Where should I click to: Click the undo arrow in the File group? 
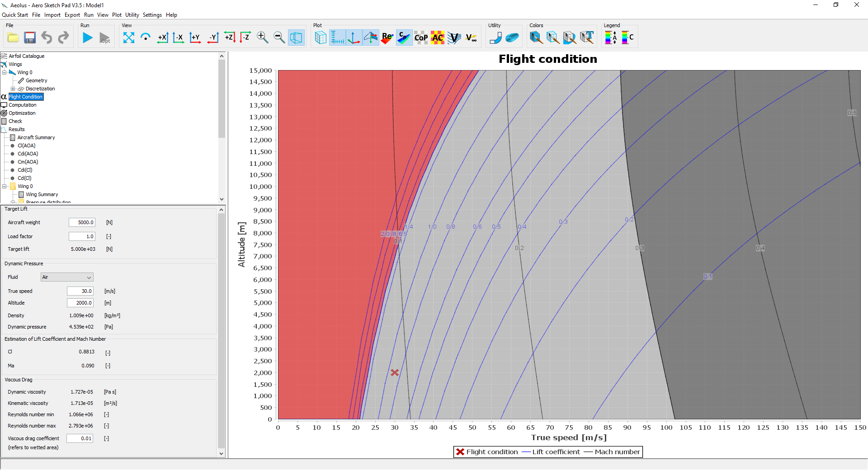[x=46, y=38]
